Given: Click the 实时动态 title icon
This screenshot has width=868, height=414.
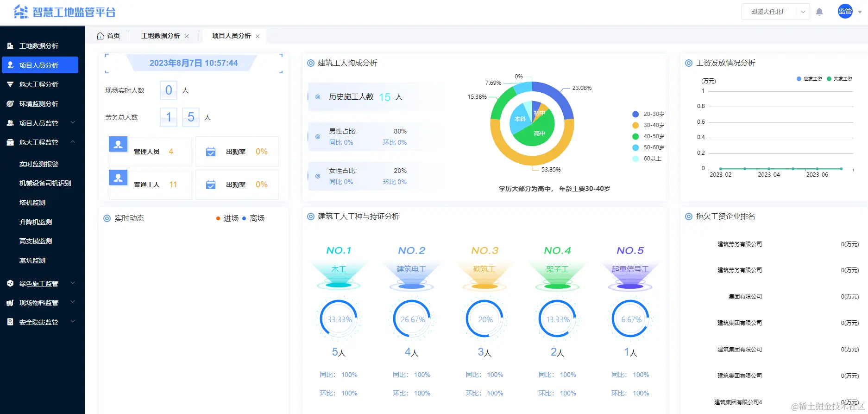Looking at the screenshot, I should point(107,218).
